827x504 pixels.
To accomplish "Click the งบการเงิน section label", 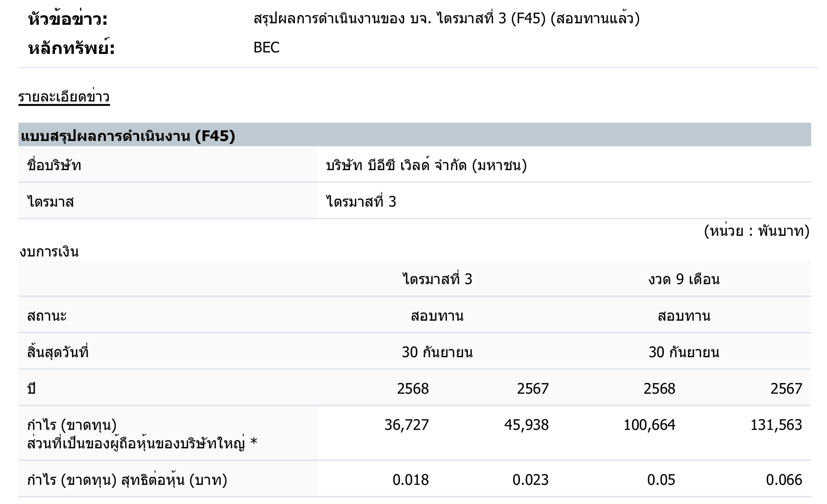I will 49,252.
